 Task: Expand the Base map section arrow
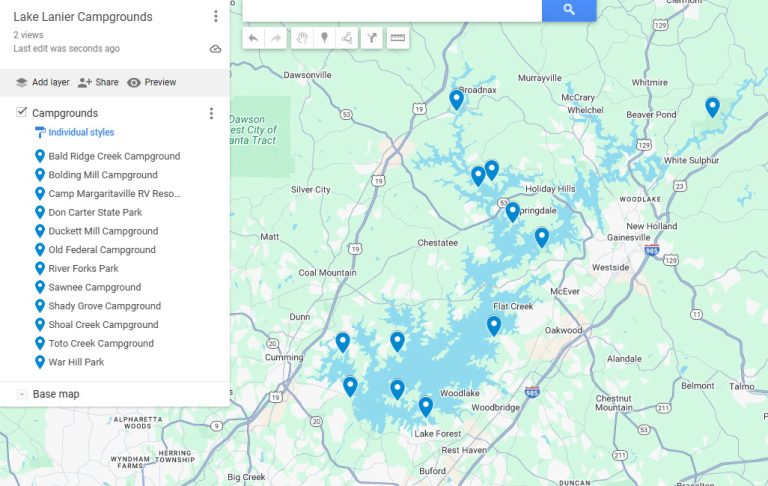[22, 394]
